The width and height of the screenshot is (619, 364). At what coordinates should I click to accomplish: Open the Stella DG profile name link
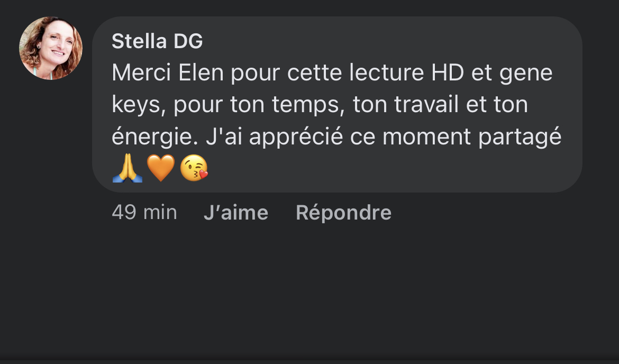tap(157, 41)
